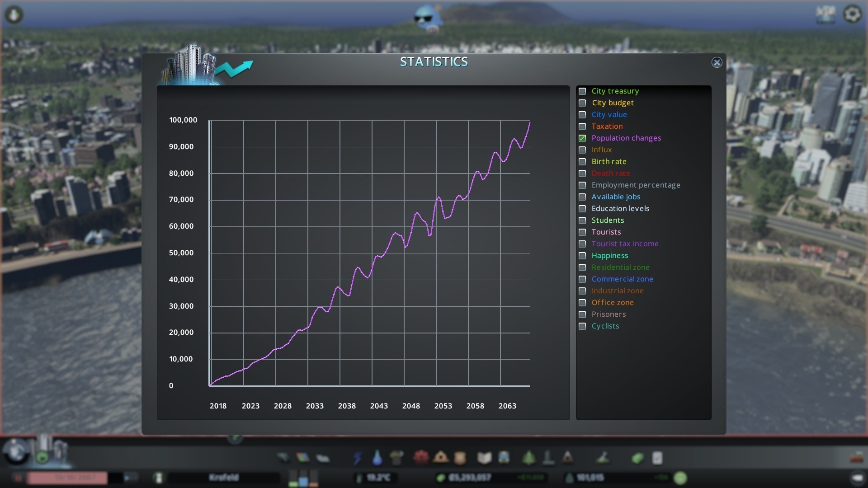
Task: Enable the Happiness statistic checkbox
Action: pyautogui.click(x=582, y=256)
